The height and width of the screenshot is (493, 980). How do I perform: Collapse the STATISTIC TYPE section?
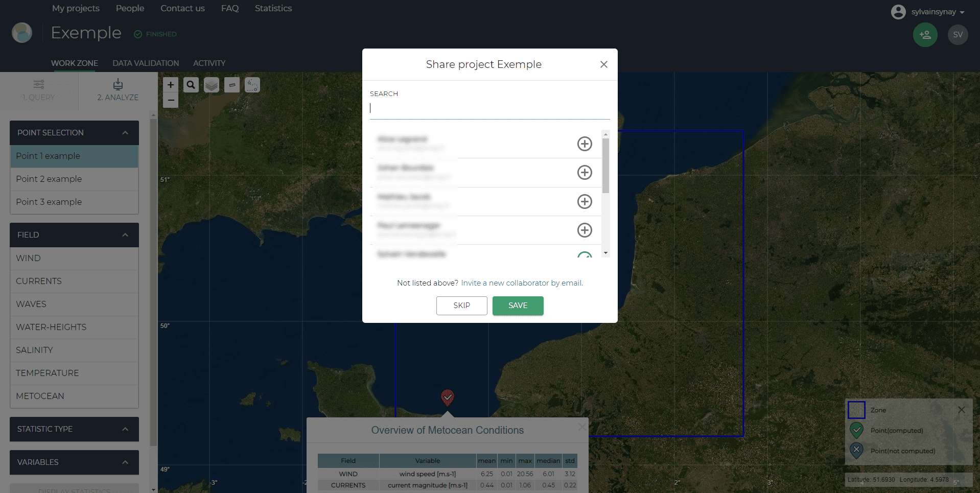pyautogui.click(x=125, y=429)
